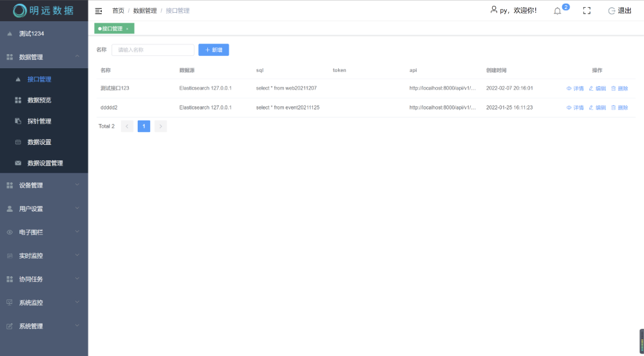Focus the 名称 search input field

[153, 50]
